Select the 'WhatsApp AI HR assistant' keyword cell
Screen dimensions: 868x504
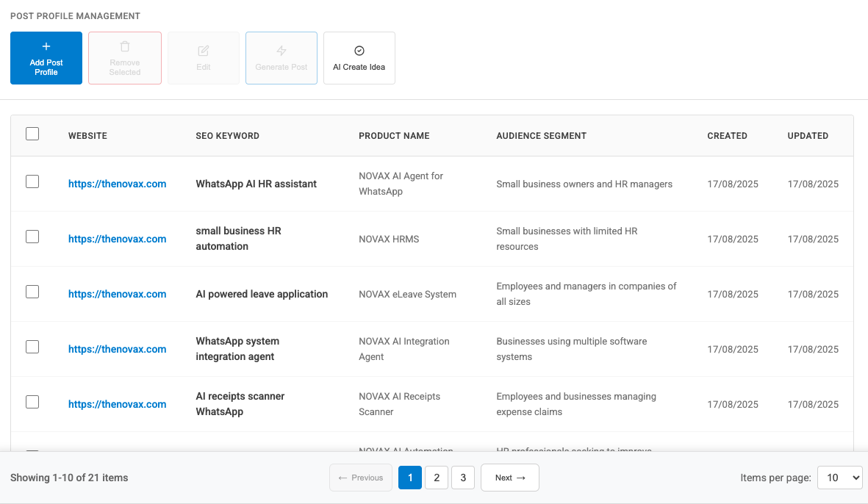[257, 184]
